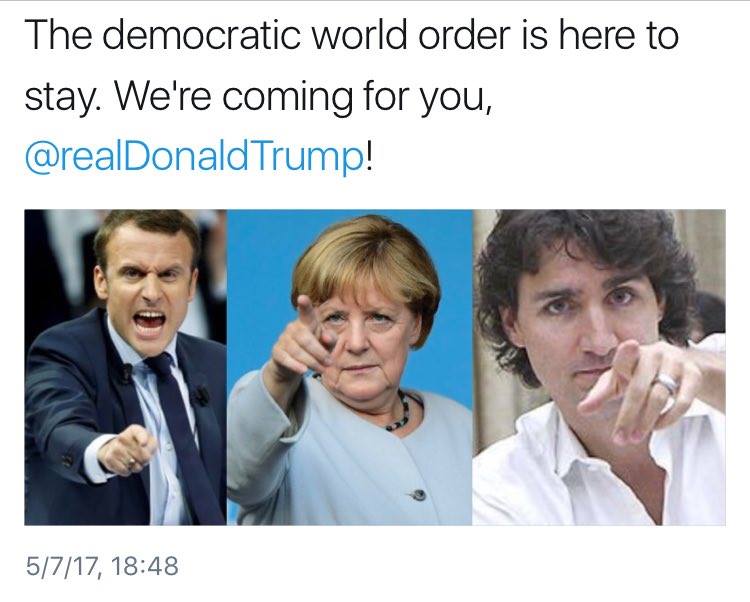Click the pointing fist in the left photo
750x602 pixels.
pos(126,450)
